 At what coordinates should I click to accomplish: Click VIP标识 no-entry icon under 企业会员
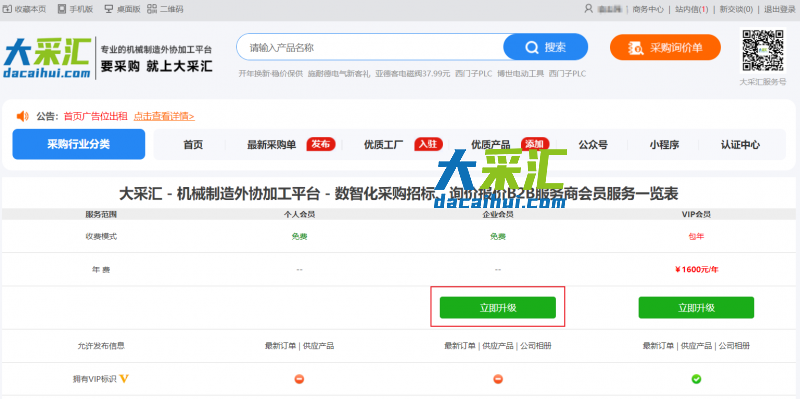tap(498, 379)
